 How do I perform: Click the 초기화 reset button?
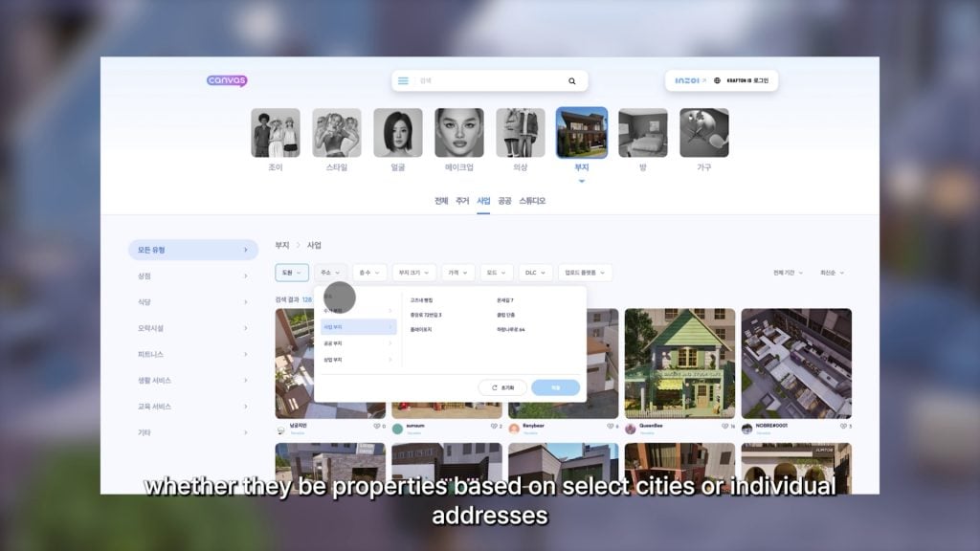pos(502,387)
